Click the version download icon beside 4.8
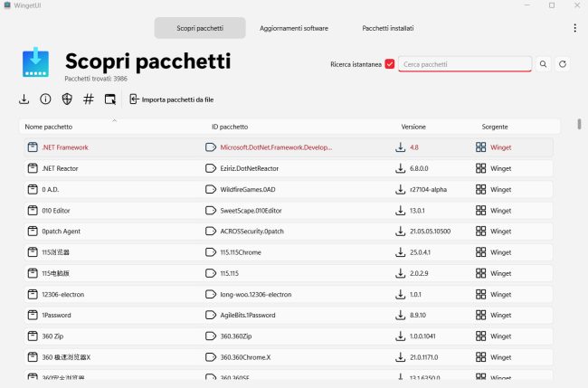 pyautogui.click(x=400, y=147)
